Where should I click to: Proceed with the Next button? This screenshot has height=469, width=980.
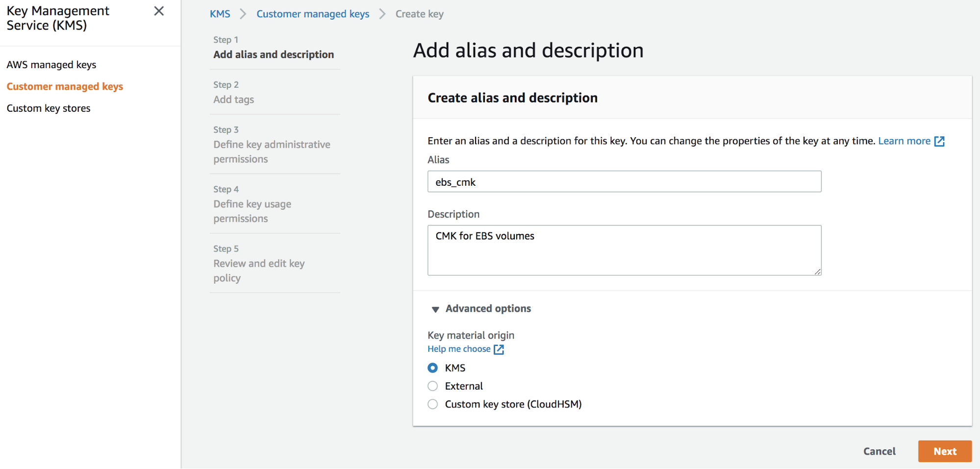click(x=945, y=451)
